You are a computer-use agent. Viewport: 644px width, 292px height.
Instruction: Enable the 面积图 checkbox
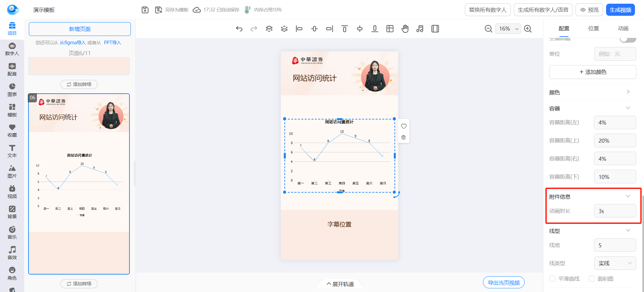[592, 279]
